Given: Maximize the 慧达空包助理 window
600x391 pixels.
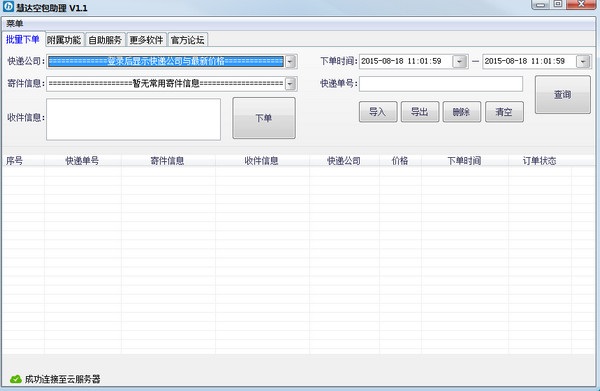Looking at the screenshot, I should click(558, 4).
